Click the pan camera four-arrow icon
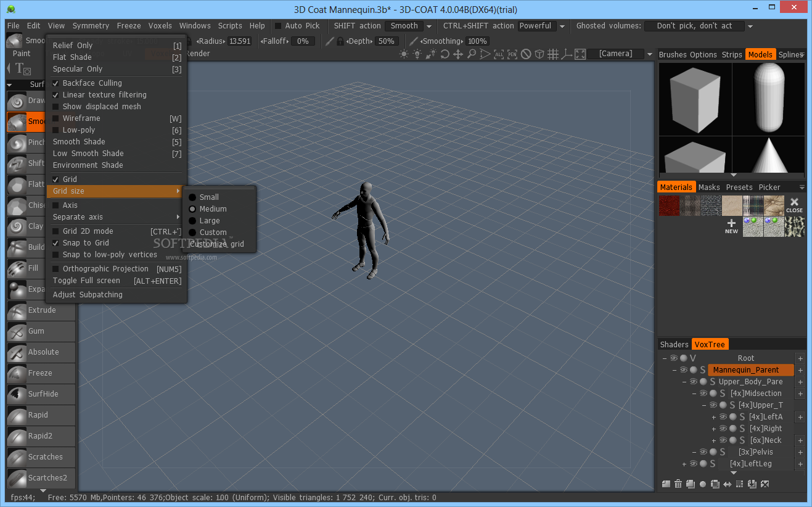This screenshot has height=507, width=812. [458, 54]
